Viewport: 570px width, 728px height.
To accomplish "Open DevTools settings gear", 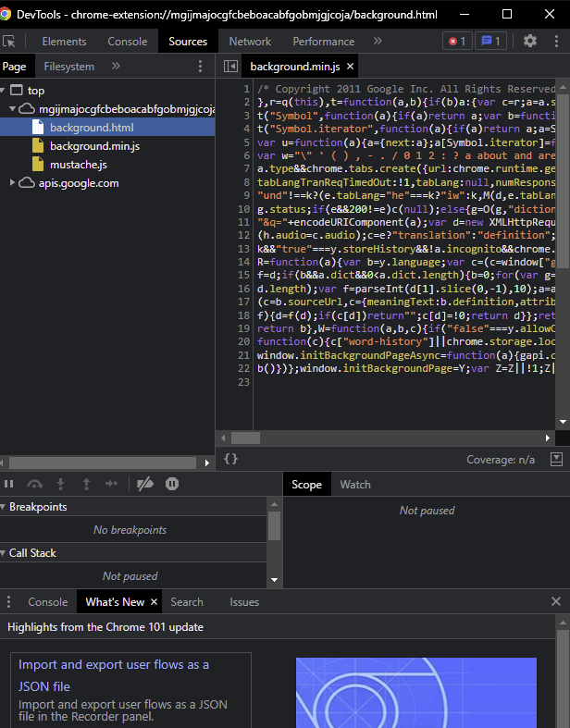I will tap(530, 42).
